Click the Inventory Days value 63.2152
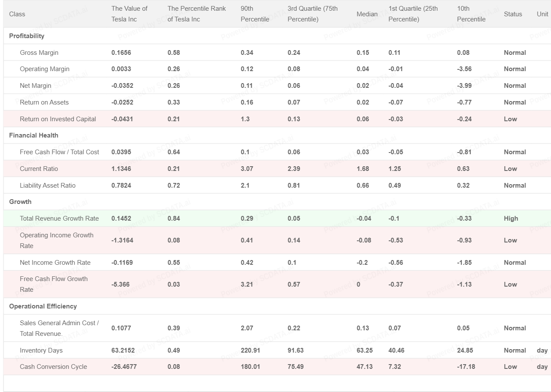Image resolution: width=551 pixels, height=392 pixels. [x=123, y=350]
